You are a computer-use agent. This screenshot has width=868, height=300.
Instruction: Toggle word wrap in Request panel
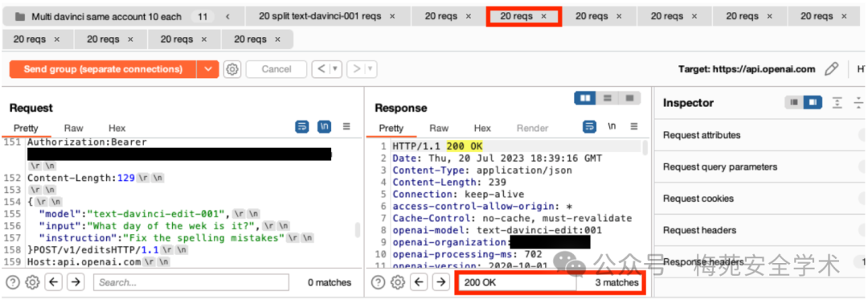[301, 127]
